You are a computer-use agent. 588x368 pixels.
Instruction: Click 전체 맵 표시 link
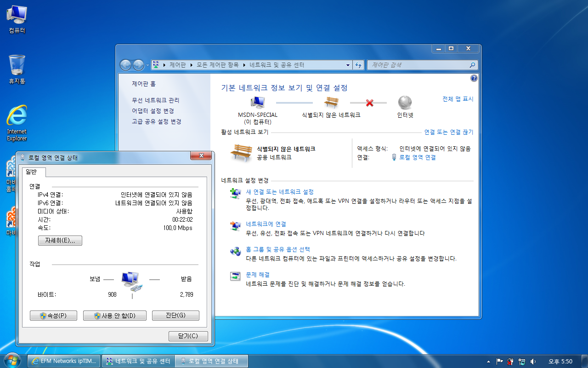coord(458,99)
